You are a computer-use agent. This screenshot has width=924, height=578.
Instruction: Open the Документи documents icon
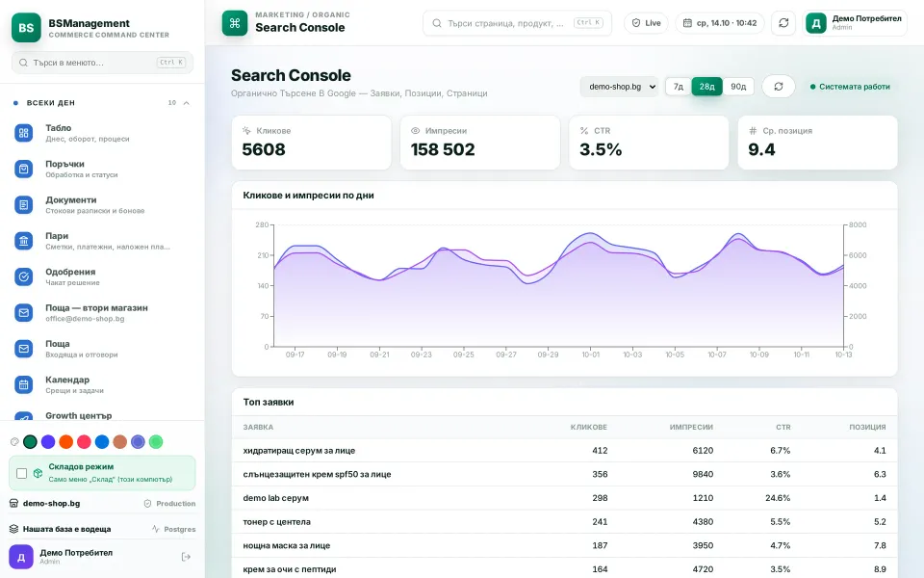(23, 205)
